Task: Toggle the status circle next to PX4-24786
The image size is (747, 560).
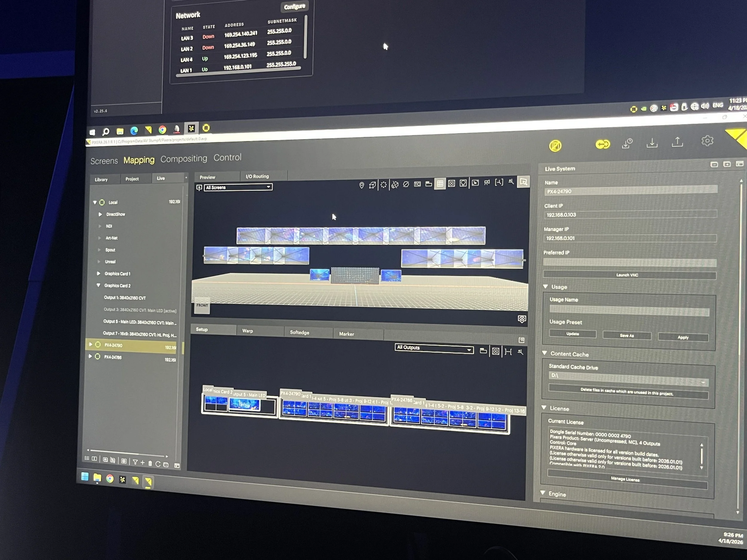Action: 98,356
